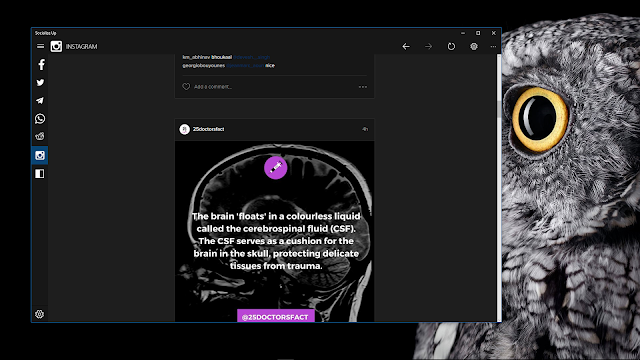Click the 25doctorsfact username link
640x360 pixels.
[x=208, y=129]
